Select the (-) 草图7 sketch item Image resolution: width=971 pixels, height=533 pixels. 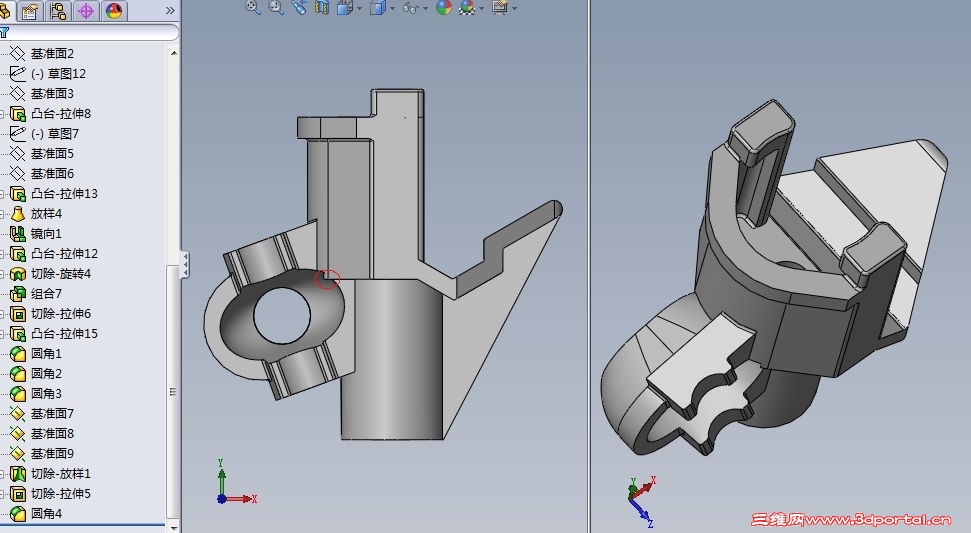pyautogui.click(x=54, y=134)
